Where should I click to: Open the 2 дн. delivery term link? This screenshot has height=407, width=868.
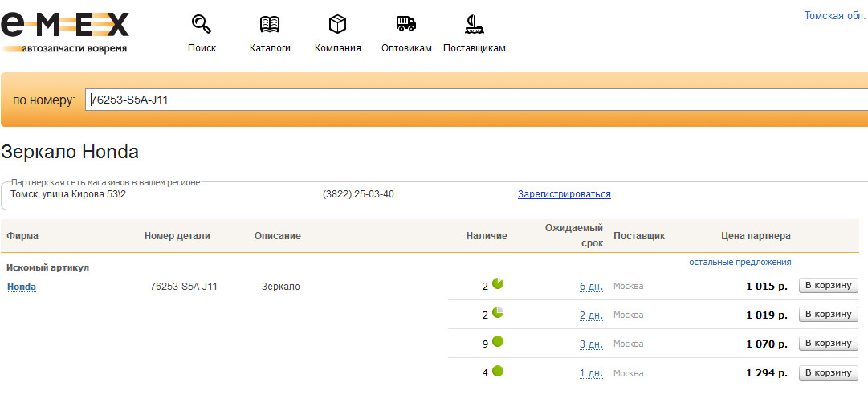[x=591, y=315]
